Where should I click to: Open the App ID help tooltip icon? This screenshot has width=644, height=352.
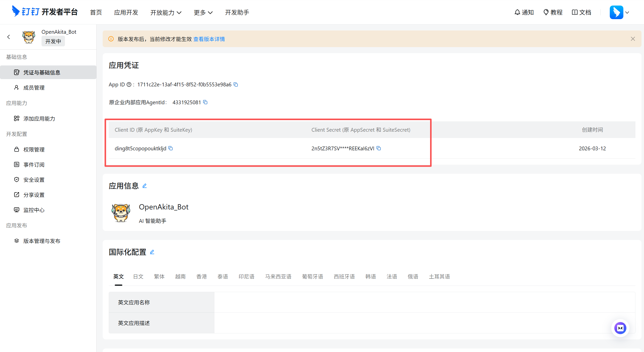(x=129, y=85)
